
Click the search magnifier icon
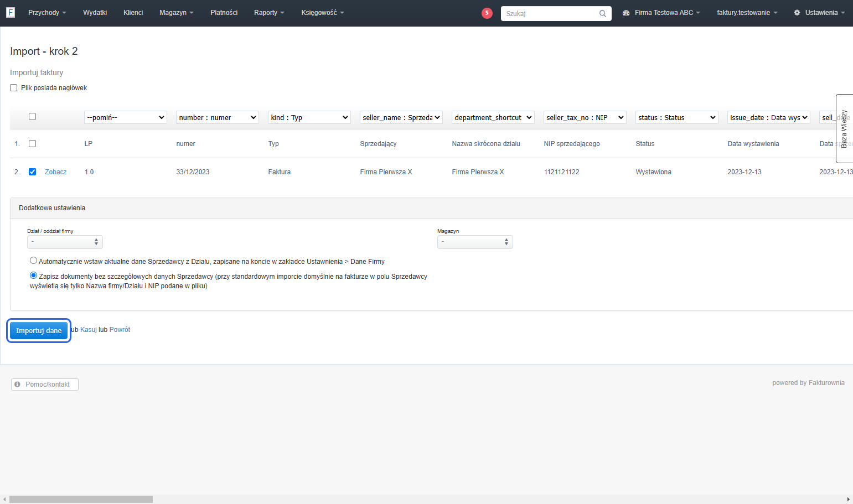tap(602, 13)
